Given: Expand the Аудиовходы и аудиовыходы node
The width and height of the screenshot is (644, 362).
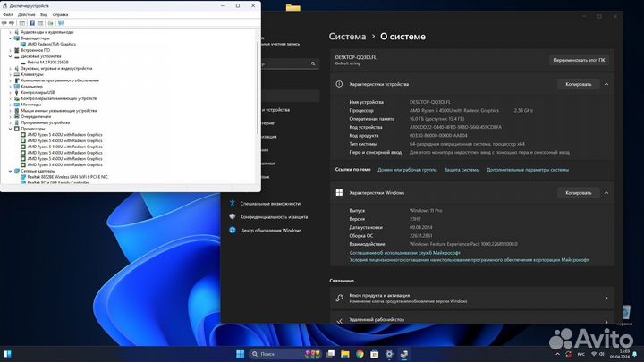Looking at the screenshot, I should tap(10, 32).
